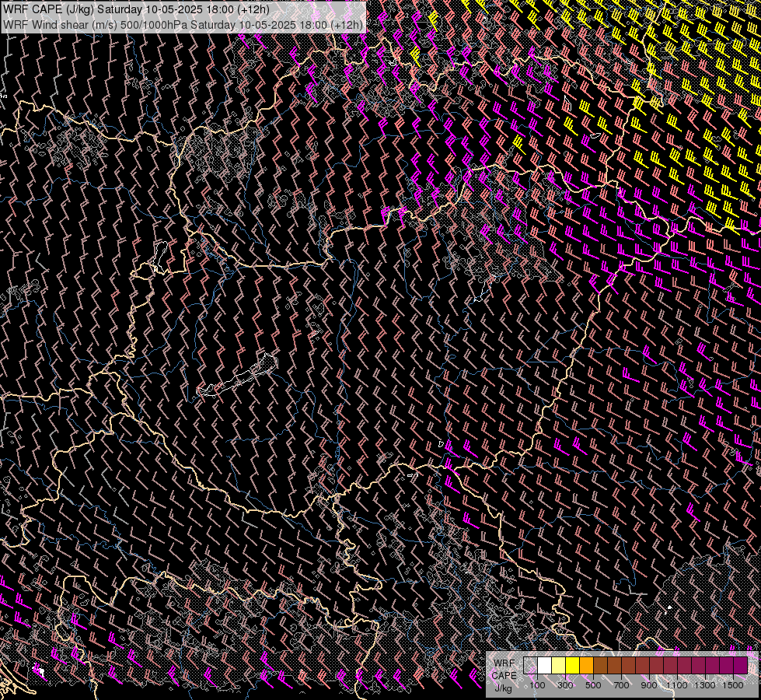Click the '900' legend value label
The image size is (761, 700).
(x=649, y=685)
